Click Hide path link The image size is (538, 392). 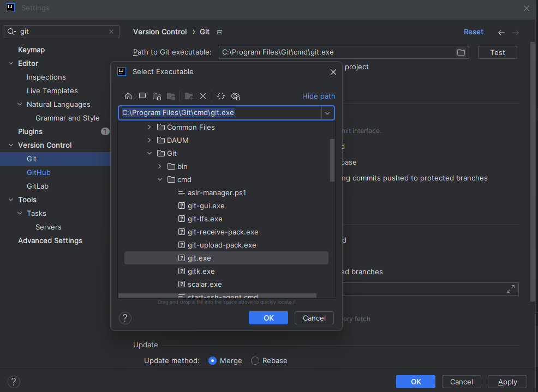click(x=319, y=97)
